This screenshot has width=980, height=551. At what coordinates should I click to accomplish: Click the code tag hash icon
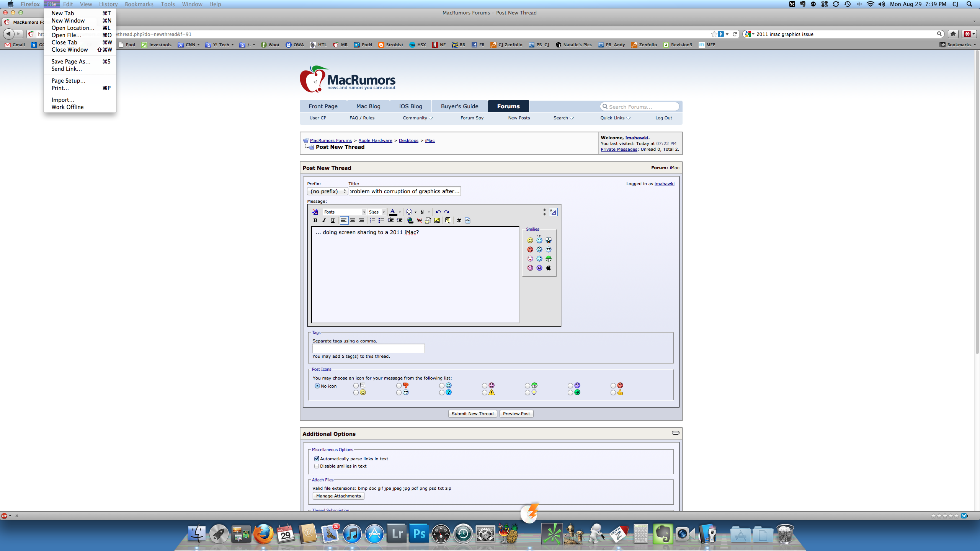pos(459,220)
